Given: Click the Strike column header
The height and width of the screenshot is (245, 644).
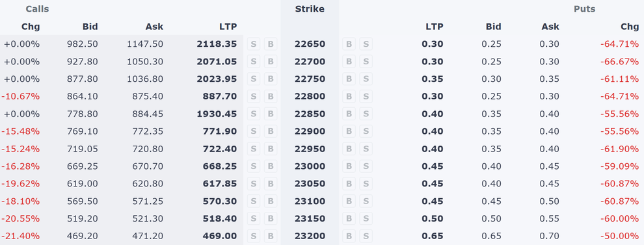Looking at the screenshot, I should [x=310, y=9].
